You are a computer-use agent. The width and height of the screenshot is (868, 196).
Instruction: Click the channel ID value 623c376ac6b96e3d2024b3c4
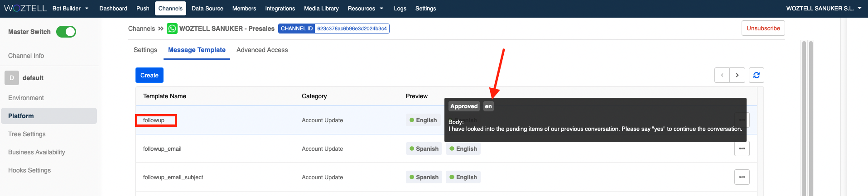click(x=352, y=29)
